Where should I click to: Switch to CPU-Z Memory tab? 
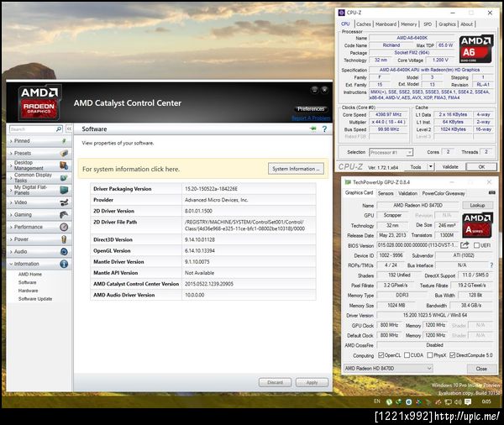tap(409, 24)
